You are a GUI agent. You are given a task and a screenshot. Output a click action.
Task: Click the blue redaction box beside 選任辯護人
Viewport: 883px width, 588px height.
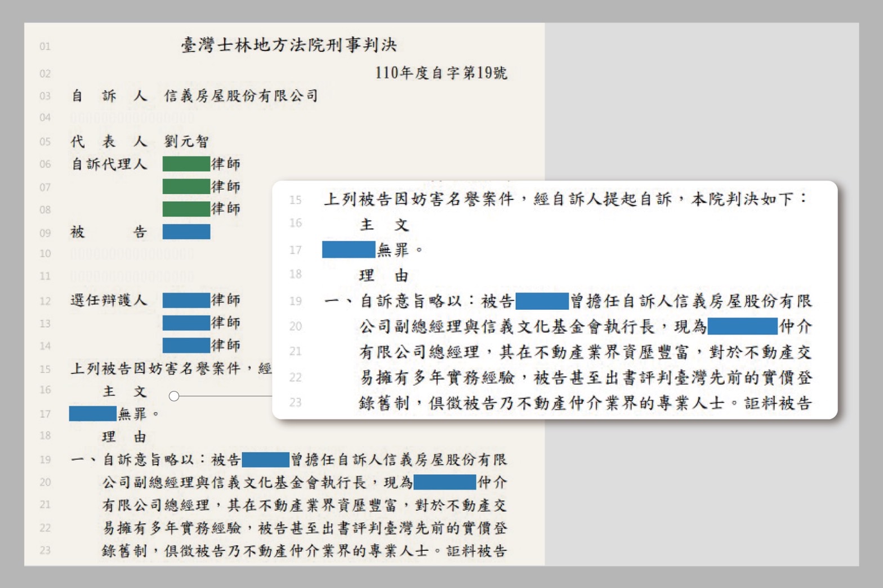(x=186, y=300)
